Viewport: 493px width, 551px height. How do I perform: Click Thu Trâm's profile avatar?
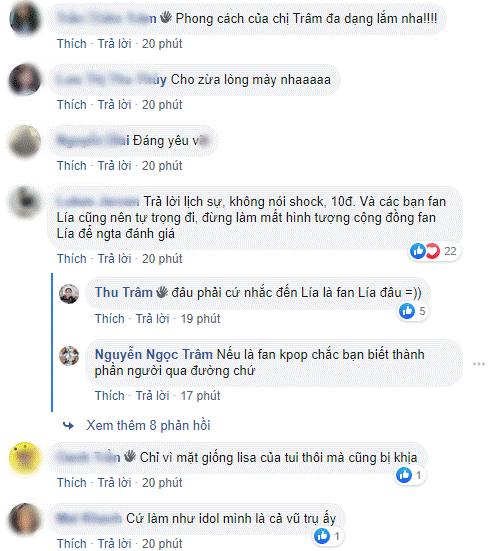pyautogui.click(x=69, y=294)
